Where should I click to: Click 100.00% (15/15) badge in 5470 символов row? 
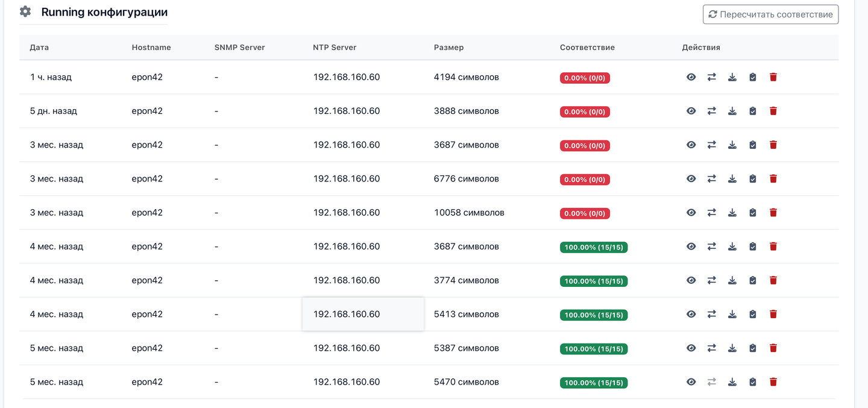click(x=594, y=382)
